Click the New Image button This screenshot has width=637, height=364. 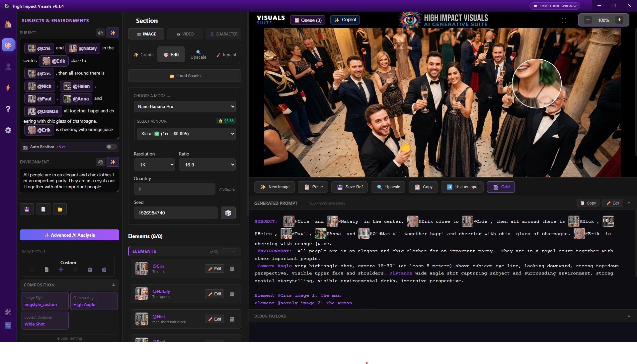(x=275, y=187)
